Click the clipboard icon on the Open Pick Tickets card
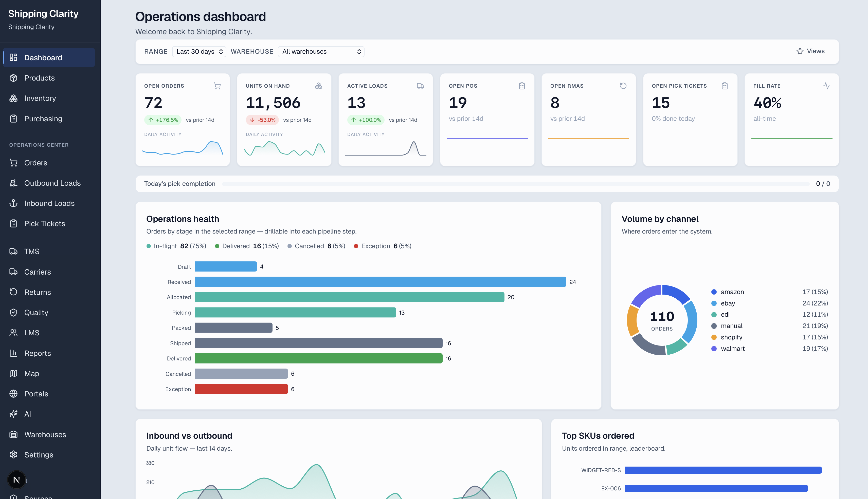 pyautogui.click(x=725, y=86)
